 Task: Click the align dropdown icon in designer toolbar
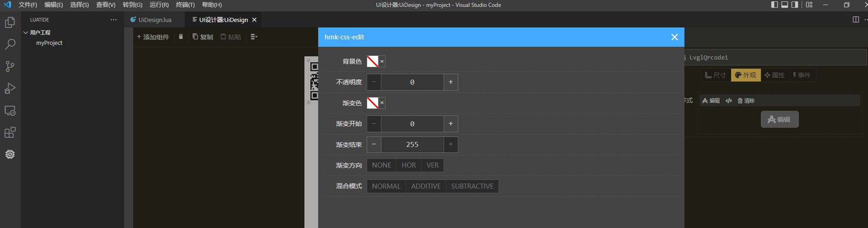pos(254,37)
